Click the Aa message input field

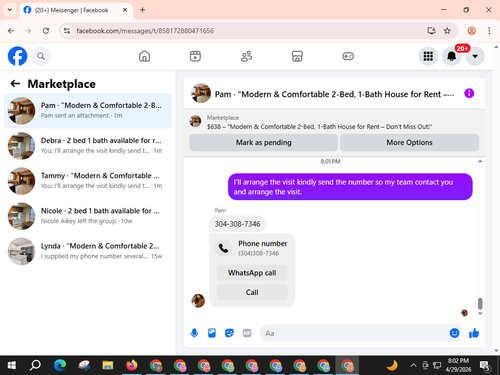point(355,333)
